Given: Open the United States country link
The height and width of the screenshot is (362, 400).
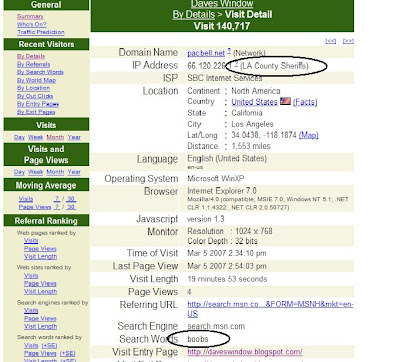Looking at the screenshot, I should click(x=254, y=102).
